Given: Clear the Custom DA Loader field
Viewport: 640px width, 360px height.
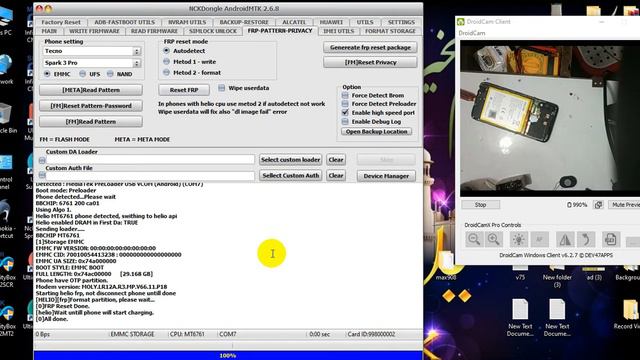Looking at the screenshot, I should coord(336,160).
